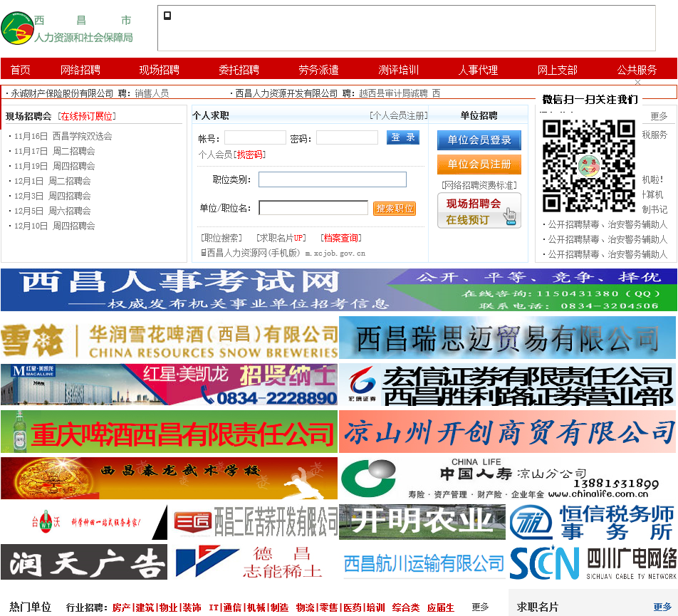This screenshot has height=616, width=678.
Task: Open 西昌航川运输有限公司 banner
Action: 422,562
